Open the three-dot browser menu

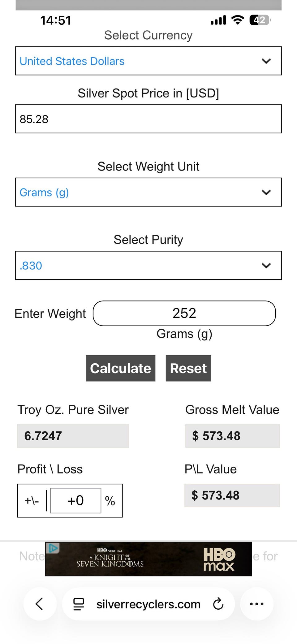256,603
